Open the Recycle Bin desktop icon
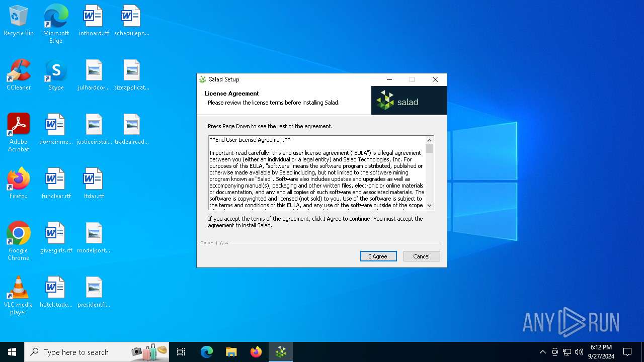 click(x=19, y=21)
